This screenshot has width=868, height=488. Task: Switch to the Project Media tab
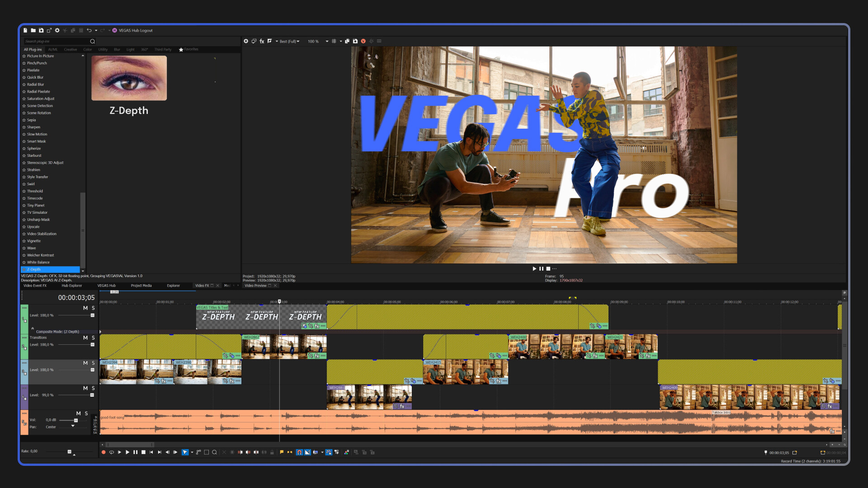point(141,286)
